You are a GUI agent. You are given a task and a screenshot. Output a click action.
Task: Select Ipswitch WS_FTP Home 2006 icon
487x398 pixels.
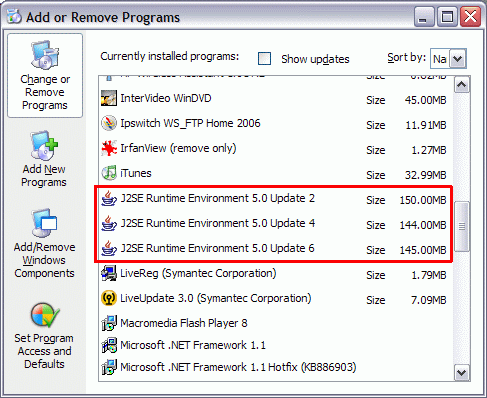tap(109, 123)
